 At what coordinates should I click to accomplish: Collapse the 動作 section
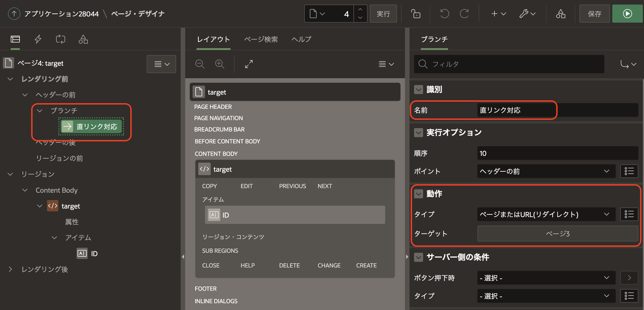[419, 194]
